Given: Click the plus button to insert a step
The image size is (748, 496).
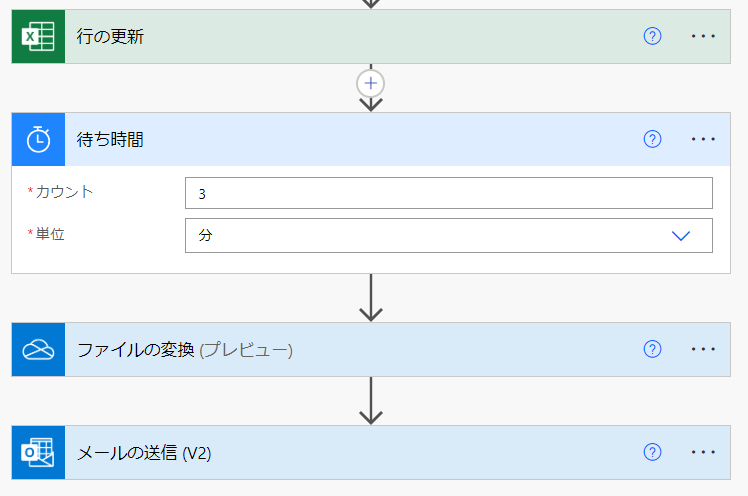Looking at the screenshot, I should 371,82.
